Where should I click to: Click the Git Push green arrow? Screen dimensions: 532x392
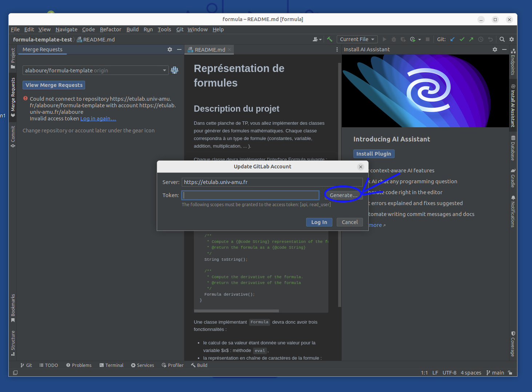click(x=471, y=39)
